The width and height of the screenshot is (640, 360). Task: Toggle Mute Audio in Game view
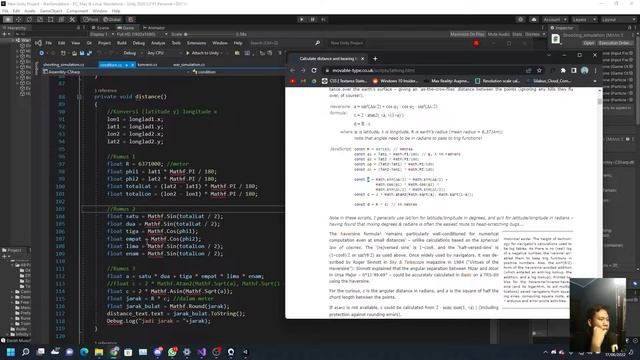pyautogui.click(x=498, y=34)
